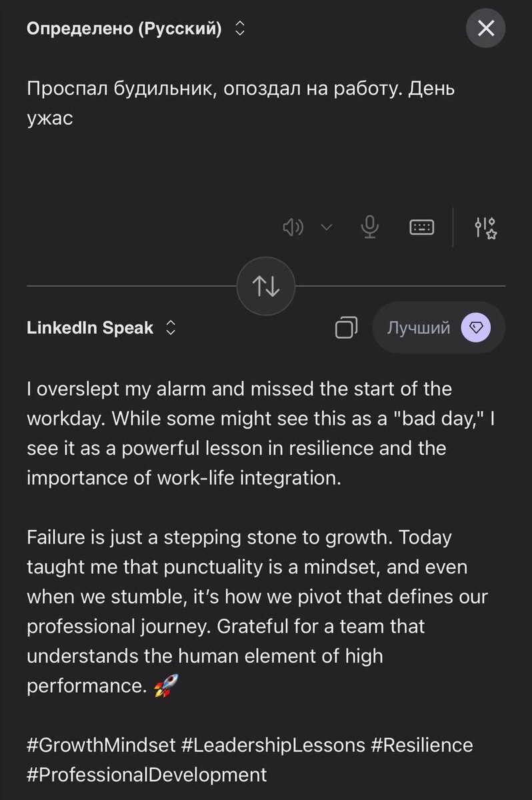Start voice input with the microphone icon

[370, 227]
